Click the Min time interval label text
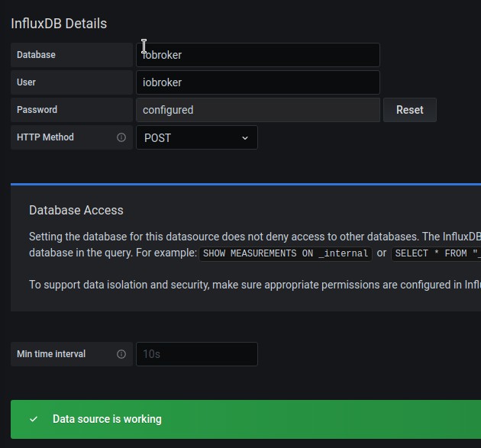The image size is (481, 448). (x=51, y=354)
